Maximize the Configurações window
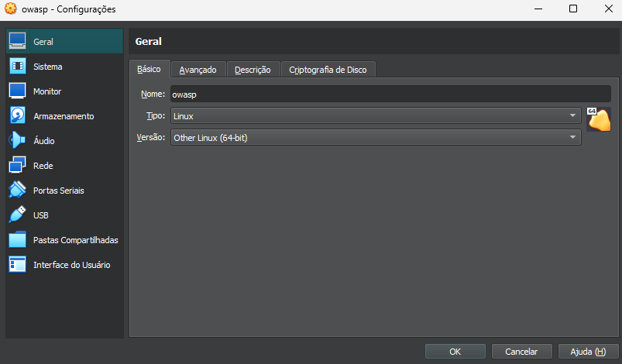The height and width of the screenshot is (364, 622). (572, 9)
